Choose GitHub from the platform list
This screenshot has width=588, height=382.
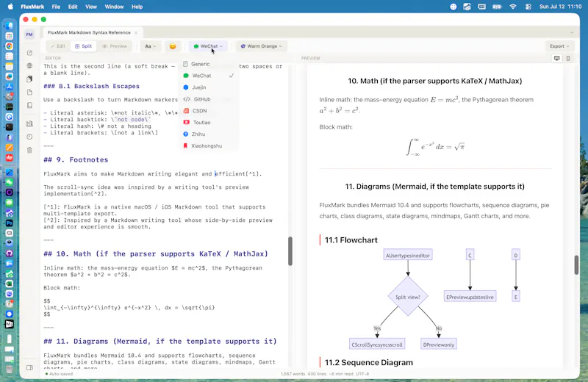[208, 99]
